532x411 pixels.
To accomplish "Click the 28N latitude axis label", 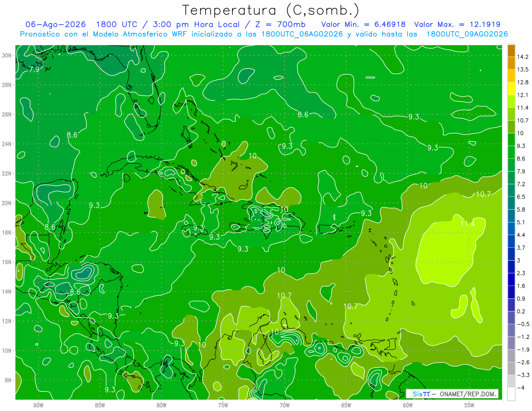I will click(x=8, y=85).
